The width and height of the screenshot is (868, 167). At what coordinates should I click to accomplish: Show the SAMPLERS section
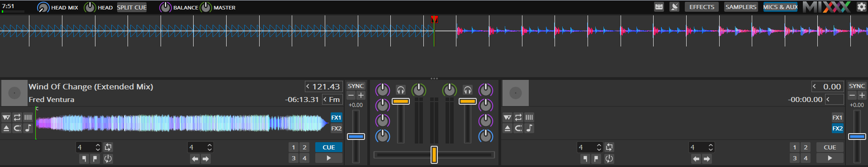tap(740, 7)
